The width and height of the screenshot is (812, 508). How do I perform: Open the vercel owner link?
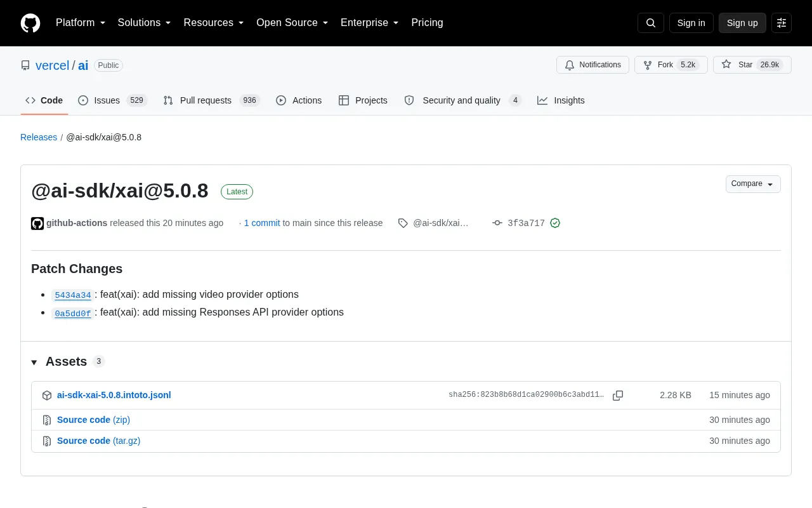[52, 65]
